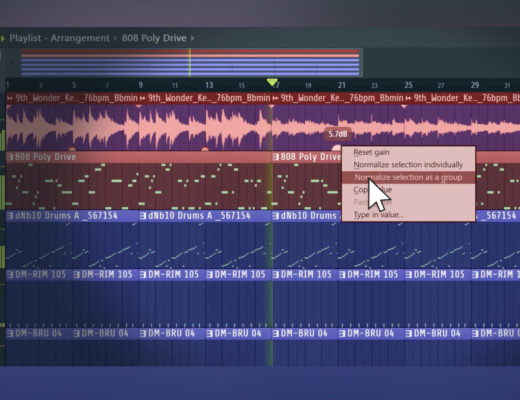Click the green playhead marker at bar 17
520x400 pixels.
tap(272, 82)
